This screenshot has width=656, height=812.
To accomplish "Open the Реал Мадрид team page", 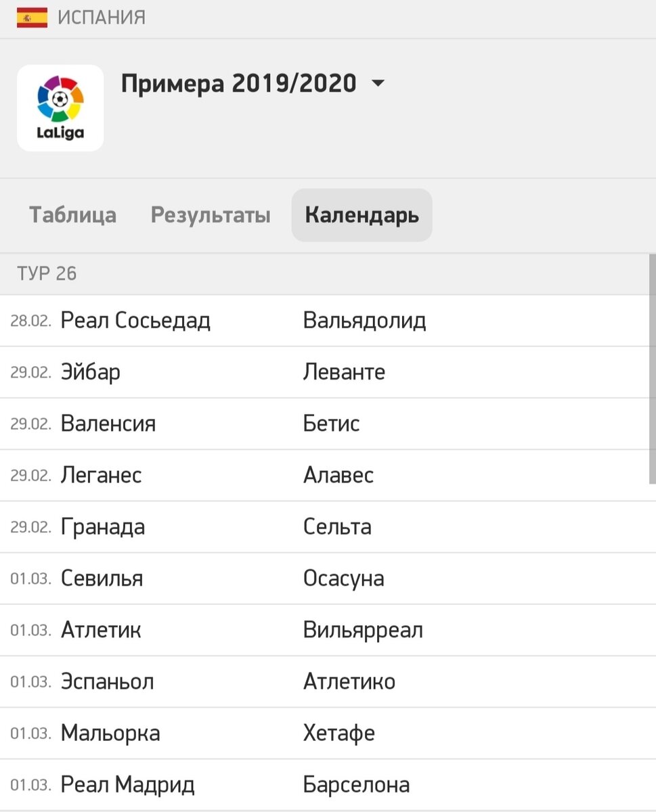I will click(128, 785).
